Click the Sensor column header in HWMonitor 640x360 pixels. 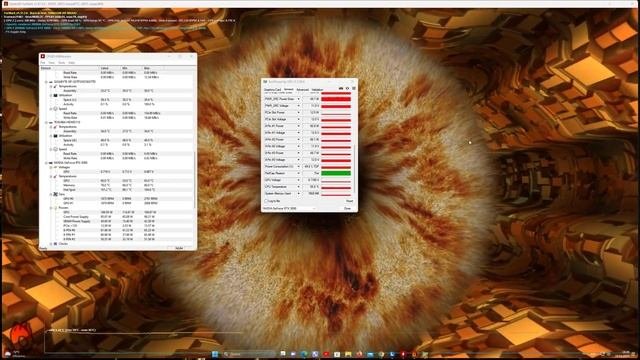pyautogui.click(x=69, y=68)
